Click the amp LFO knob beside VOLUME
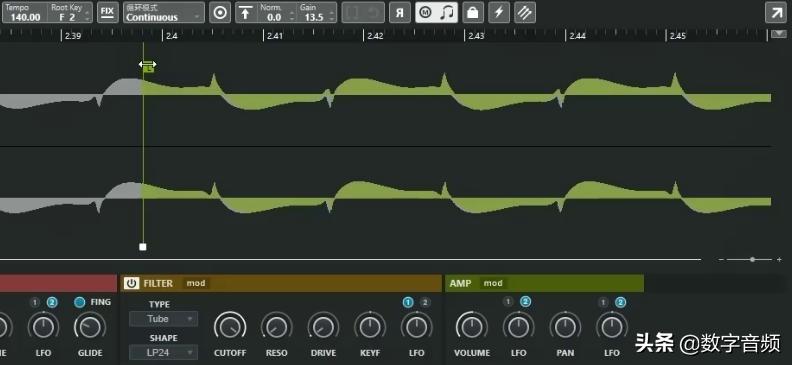The image size is (792, 365). (x=518, y=327)
